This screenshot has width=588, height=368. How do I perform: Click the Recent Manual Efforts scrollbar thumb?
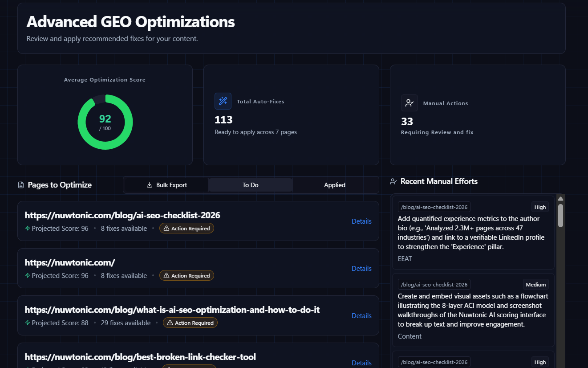[560, 216]
